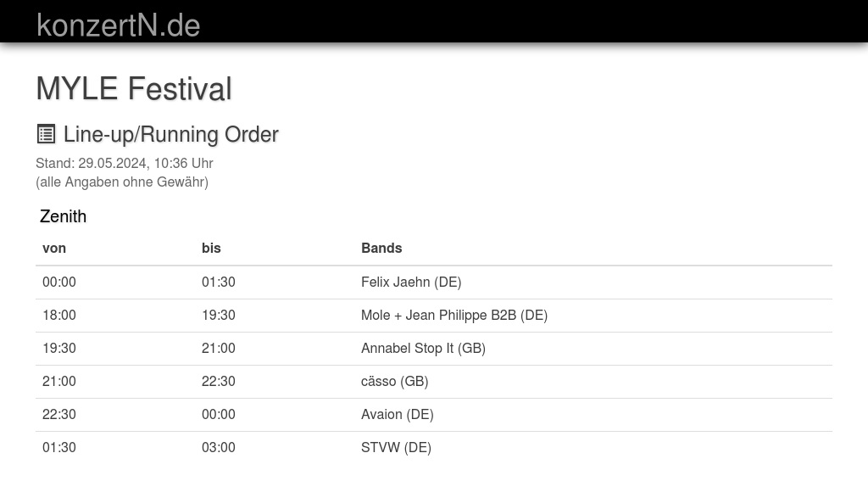Click the 'alle Angaben ohne Gewähr' note
This screenshot has height=481, width=868.
coord(122,182)
